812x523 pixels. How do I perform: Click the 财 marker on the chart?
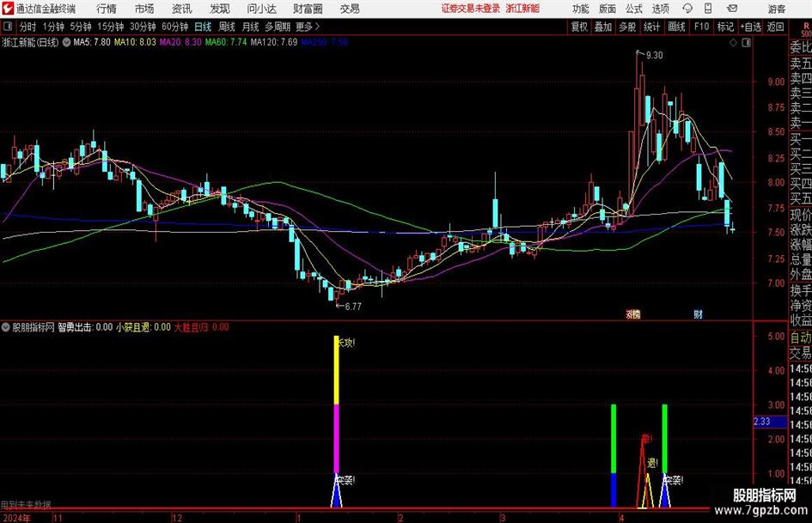tap(698, 313)
